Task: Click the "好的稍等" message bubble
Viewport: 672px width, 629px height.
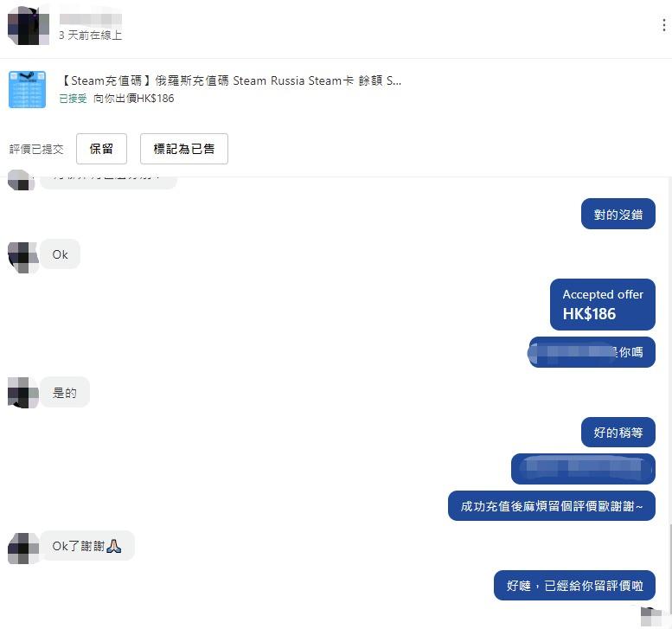Action: (x=618, y=433)
